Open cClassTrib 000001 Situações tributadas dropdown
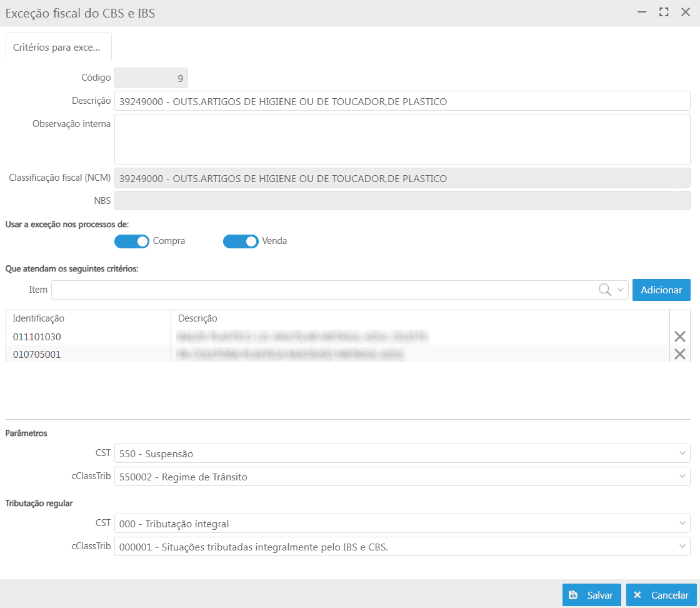 pos(681,547)
